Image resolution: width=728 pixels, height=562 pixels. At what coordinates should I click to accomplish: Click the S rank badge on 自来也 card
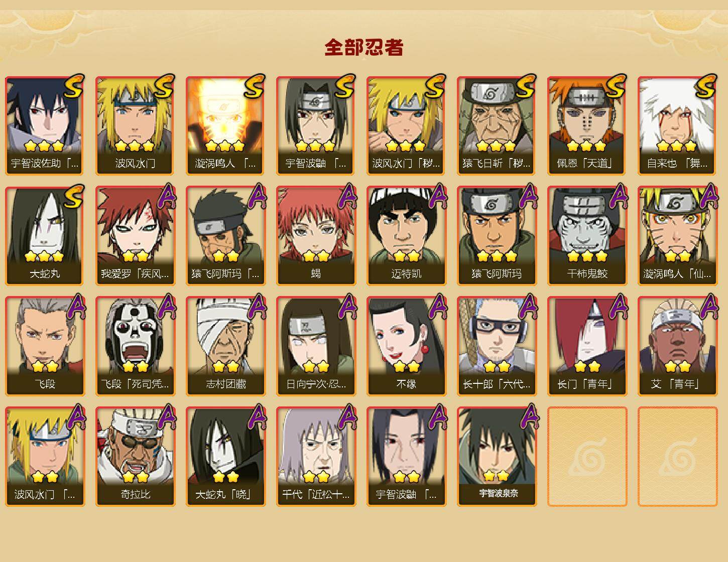(x=705, y=86)
